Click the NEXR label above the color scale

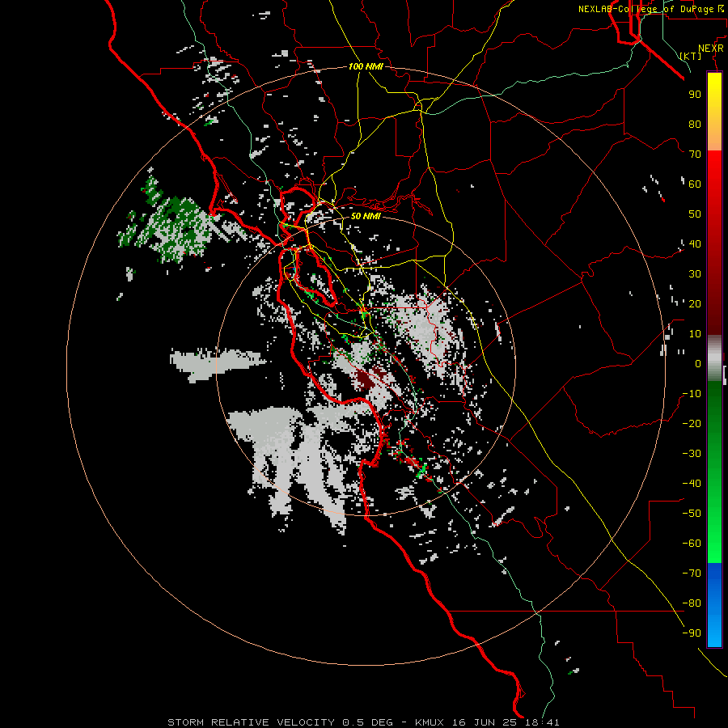(x=711, y=49)
